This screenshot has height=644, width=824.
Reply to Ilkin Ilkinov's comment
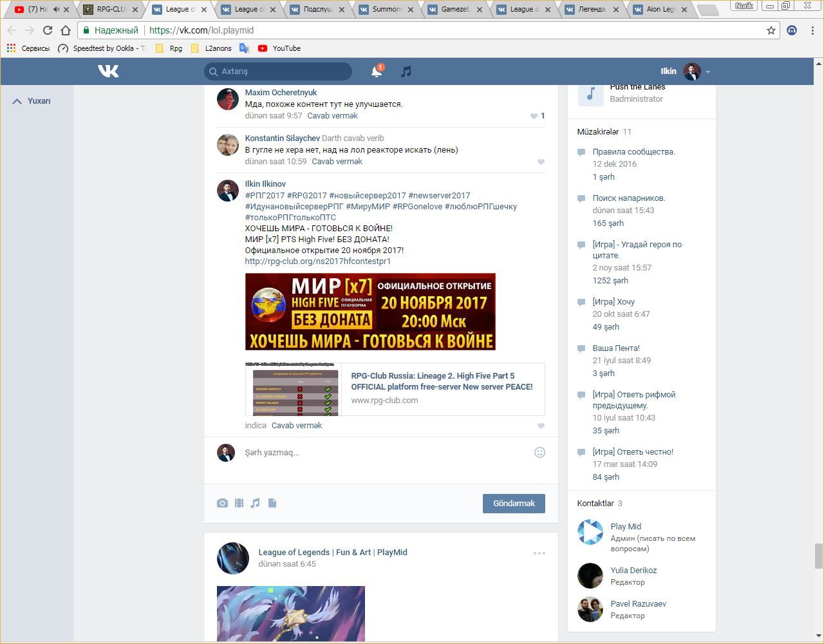click(297, 426)
